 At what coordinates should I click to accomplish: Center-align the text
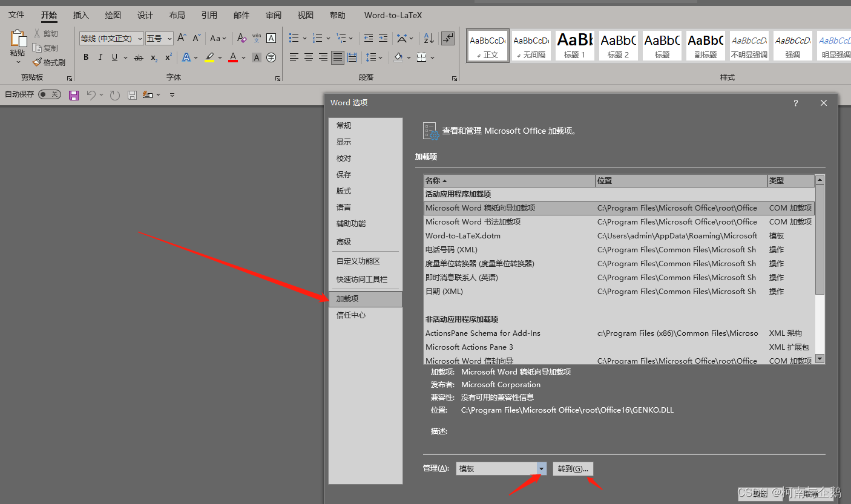point(309,57)
